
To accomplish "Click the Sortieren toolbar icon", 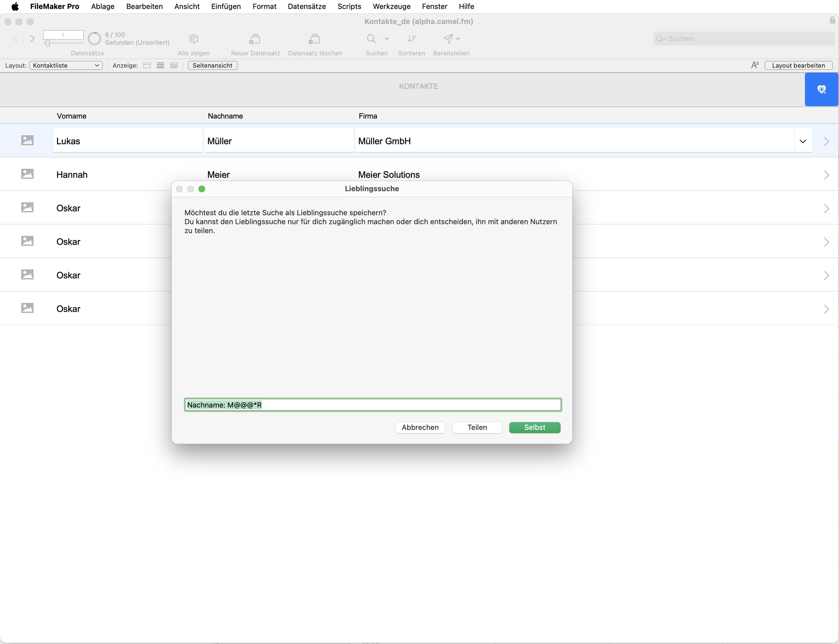I will [x=412, y=38].
